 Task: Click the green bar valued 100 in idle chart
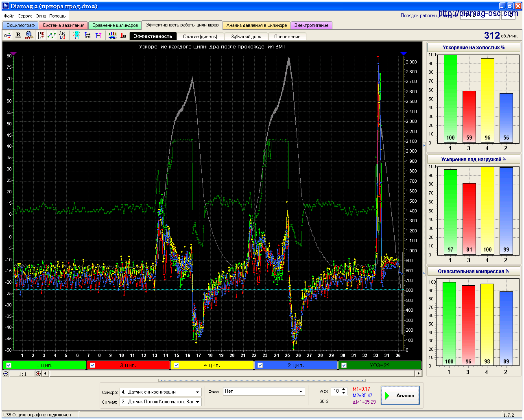450,99
